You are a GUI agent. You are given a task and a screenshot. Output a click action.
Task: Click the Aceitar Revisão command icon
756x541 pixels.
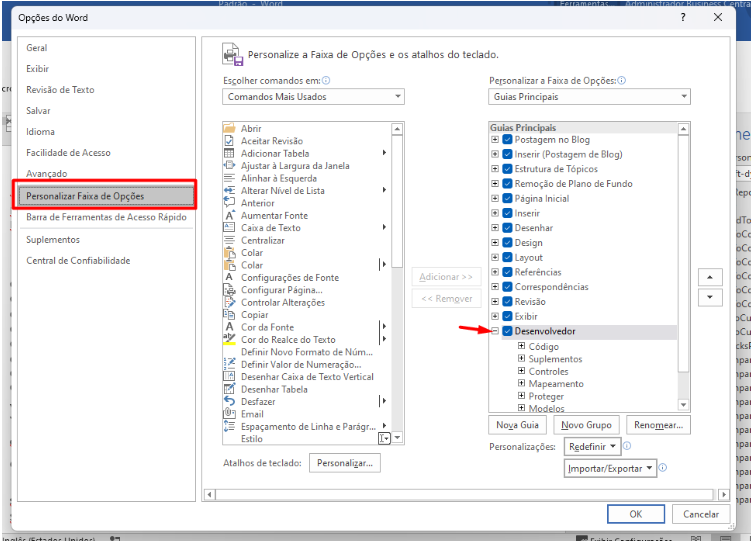[230, 141]
